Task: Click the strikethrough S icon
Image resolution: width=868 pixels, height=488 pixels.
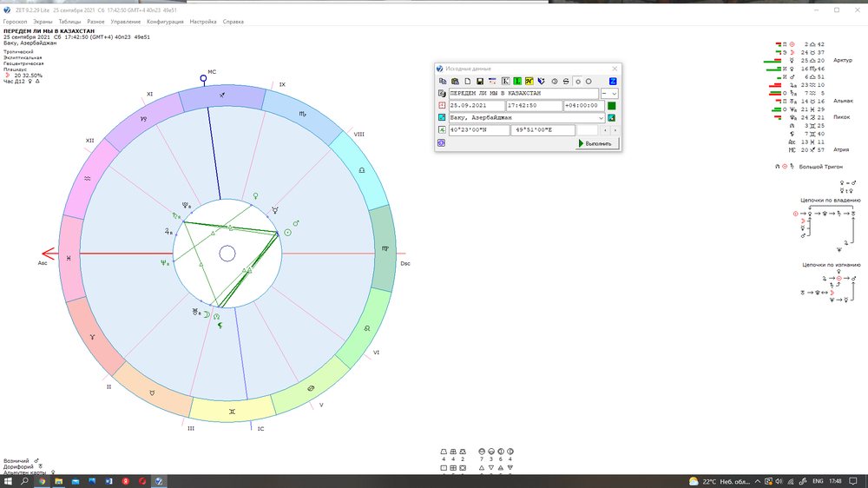Action: [566, 82]
